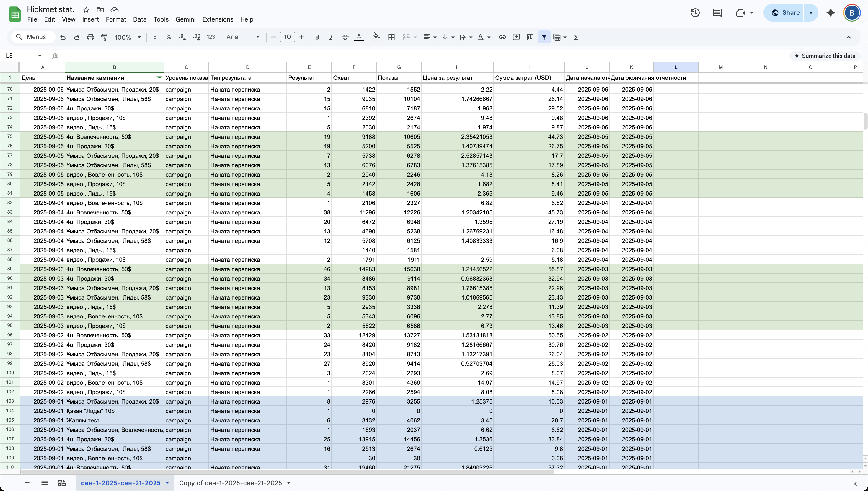Open the Name box dropdown arrow

[x=40, y=56]
